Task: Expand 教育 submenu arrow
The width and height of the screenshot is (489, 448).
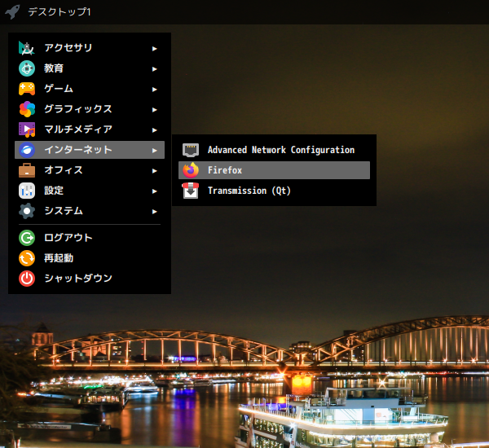Action: (154, 69)
